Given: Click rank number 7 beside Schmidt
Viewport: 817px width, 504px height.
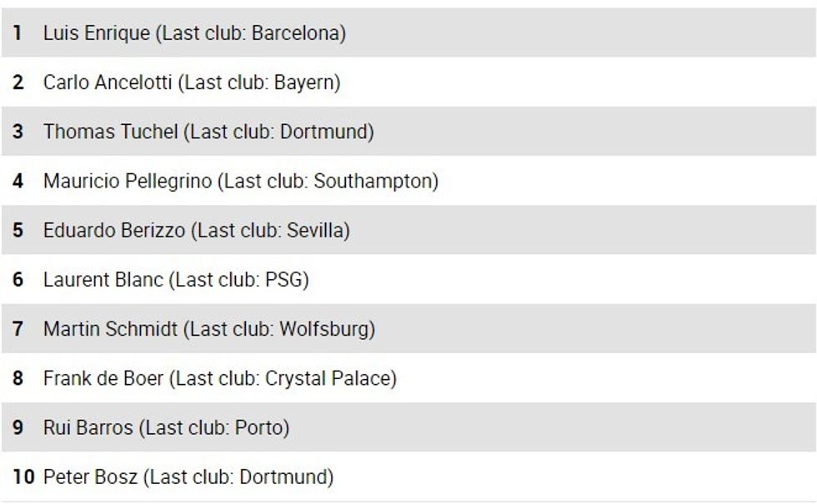Looking at the screenshot, I should click(x=18, y=329).
